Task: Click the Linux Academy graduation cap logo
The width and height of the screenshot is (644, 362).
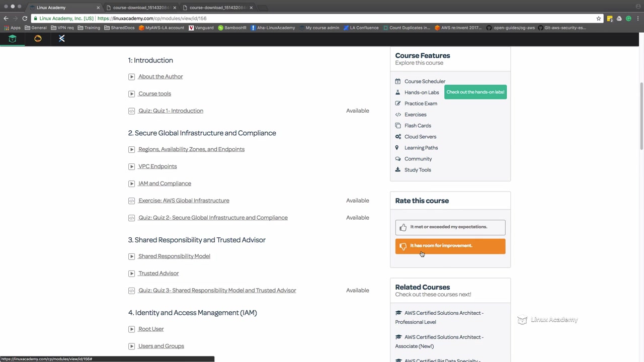Action: [x=13, y=39]
